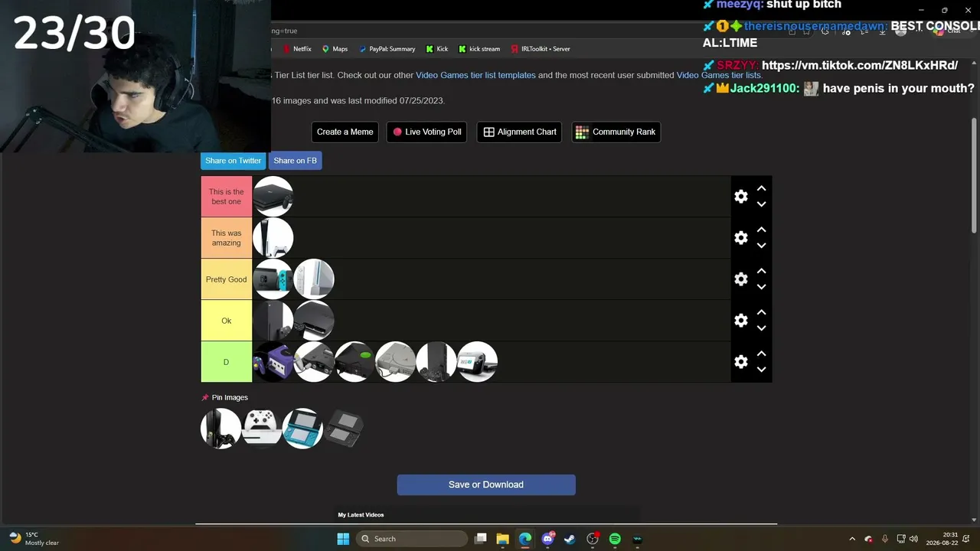Select the Wii U image in D tier
980x551 pixels.
tap(477, 362)
